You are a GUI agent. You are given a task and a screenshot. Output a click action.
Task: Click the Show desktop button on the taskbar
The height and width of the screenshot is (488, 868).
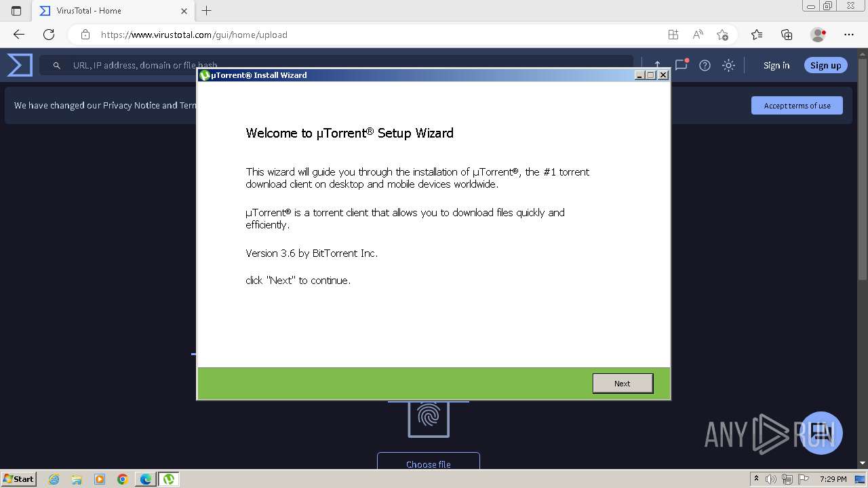pyautogui.click(x=860, y=479)
